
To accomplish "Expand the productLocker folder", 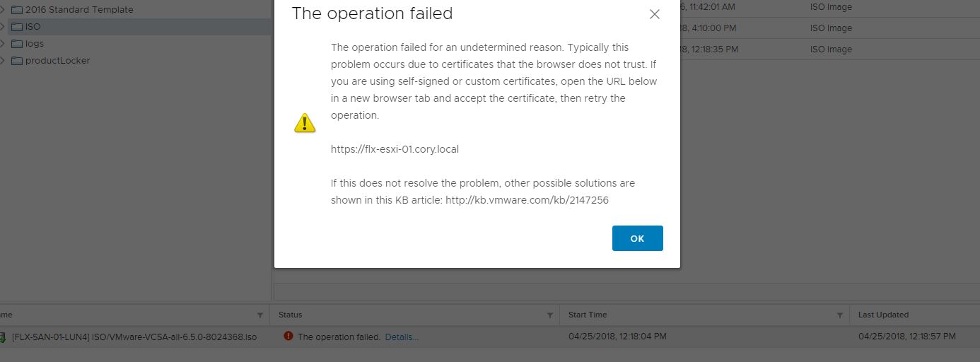I will click(3, 61).
